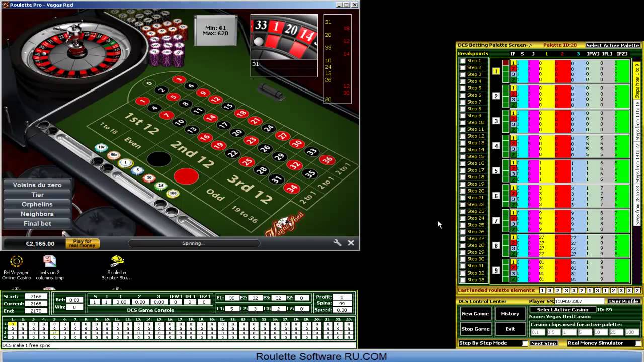
Task: Open BetVoyager Online Casino desktop icon
Action: coord(16,267)
